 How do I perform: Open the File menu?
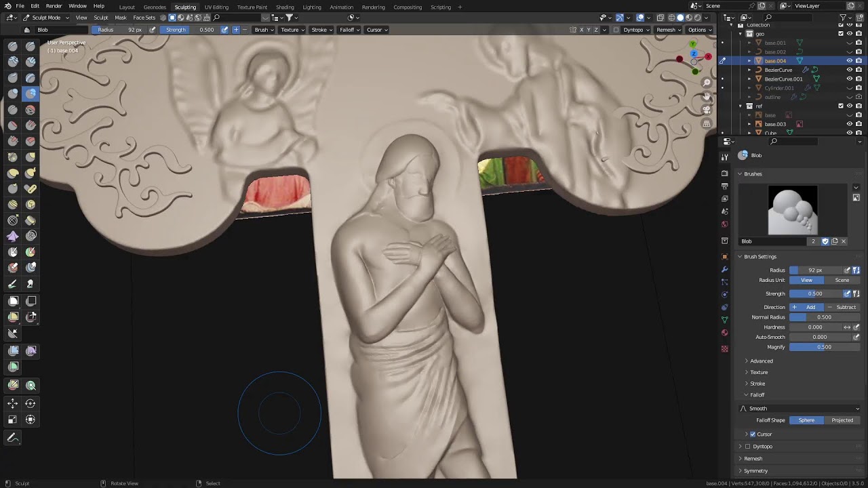pyautogui.click(x=20, y=6)
